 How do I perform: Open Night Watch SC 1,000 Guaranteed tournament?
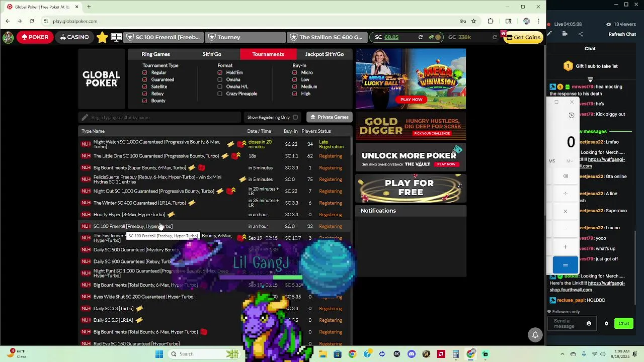[x=215, y=144]
